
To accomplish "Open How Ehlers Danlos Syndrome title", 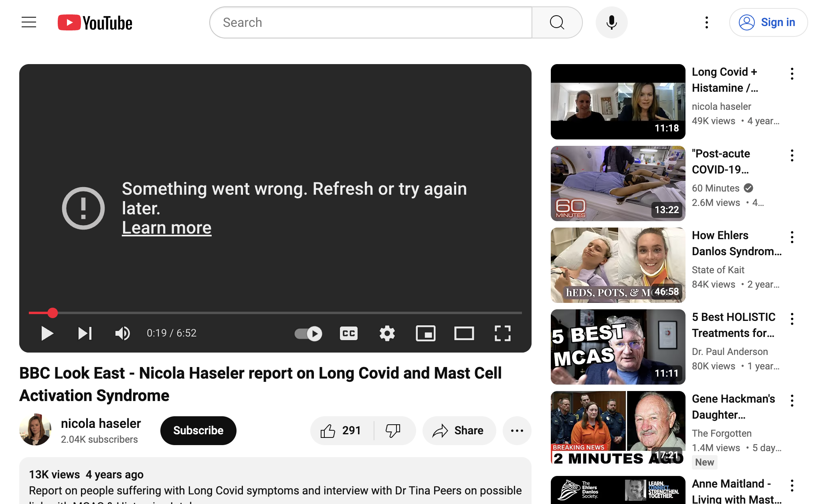I will pos(737,243).
